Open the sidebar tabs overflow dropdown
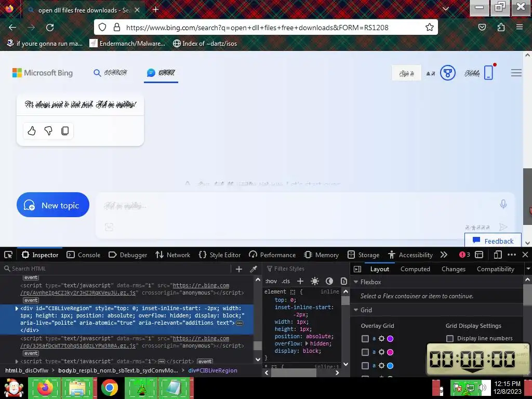 [x=528, y=269]
